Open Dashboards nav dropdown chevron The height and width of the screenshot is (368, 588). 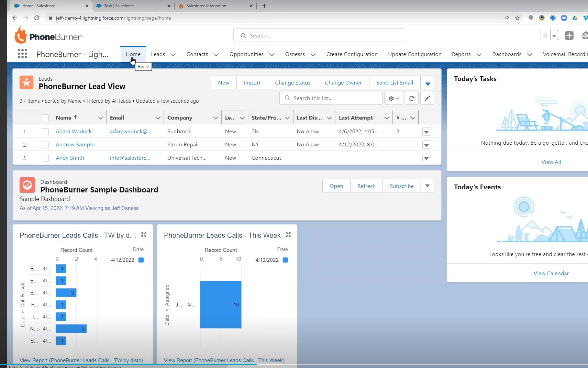pos(530,55)
